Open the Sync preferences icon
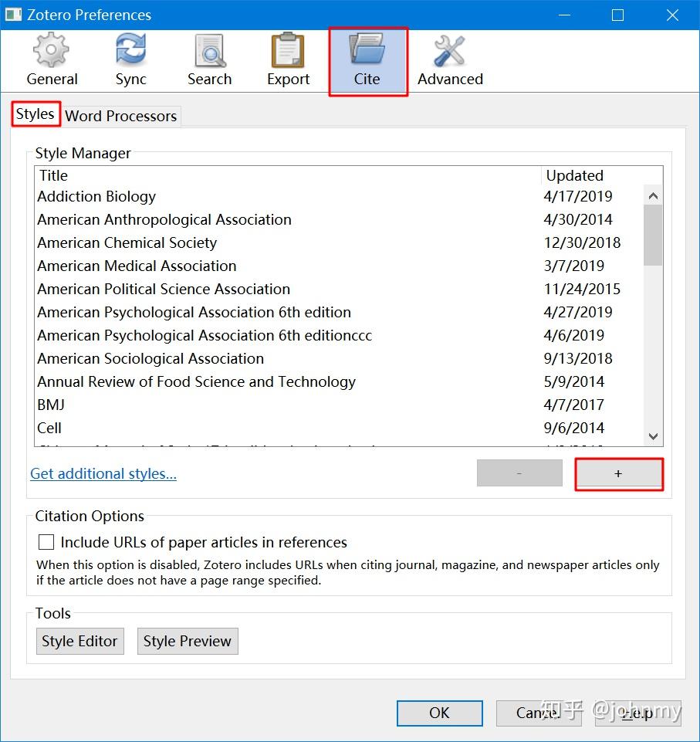 coord(130,59)
